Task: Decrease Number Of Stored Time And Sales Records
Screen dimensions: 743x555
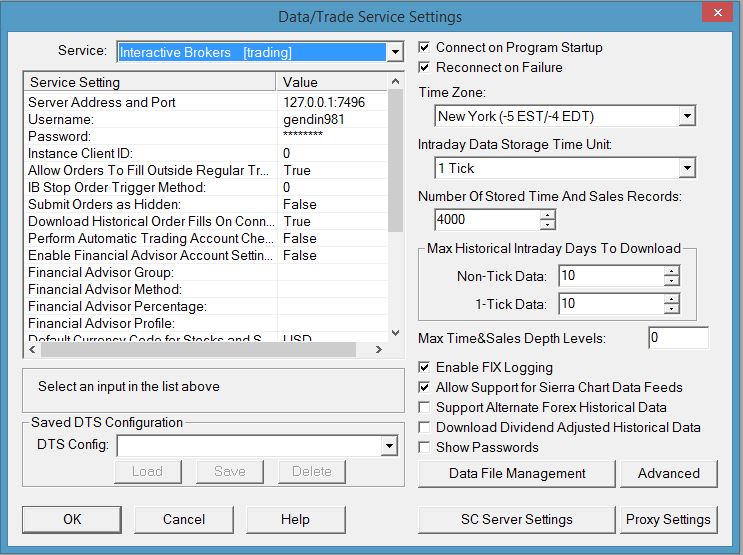Action: (x=547, y=225)
